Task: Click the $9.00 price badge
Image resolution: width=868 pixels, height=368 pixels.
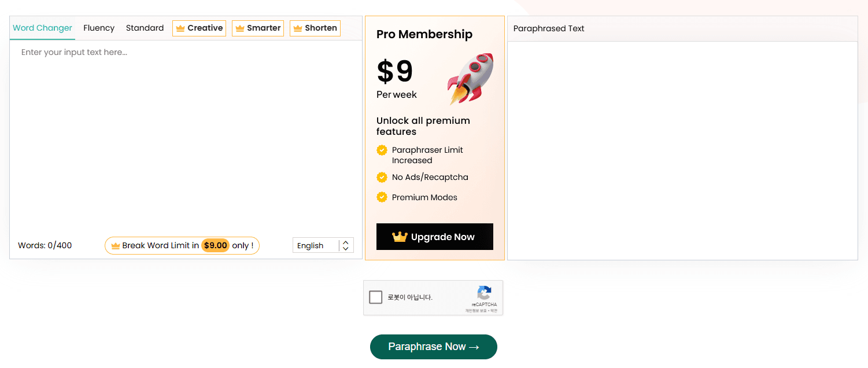Action: (215, 245)
